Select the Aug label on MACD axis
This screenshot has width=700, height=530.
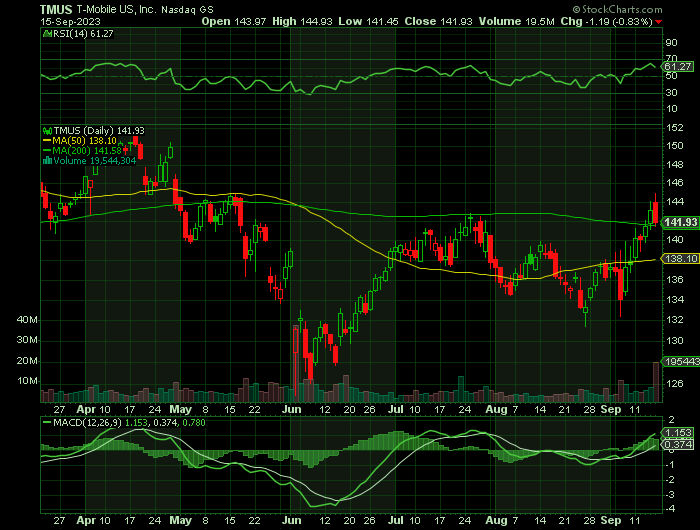[497, 521]
